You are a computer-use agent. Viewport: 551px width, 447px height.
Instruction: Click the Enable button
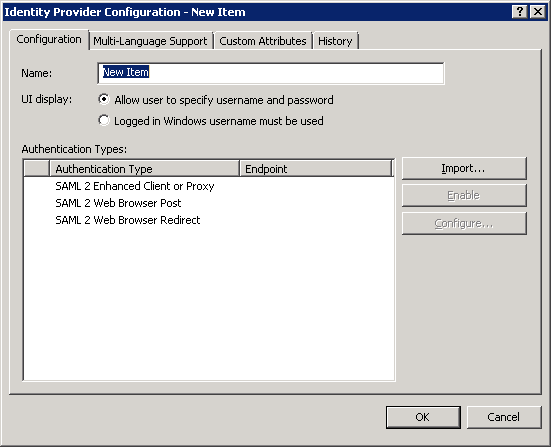coord(464,195)
